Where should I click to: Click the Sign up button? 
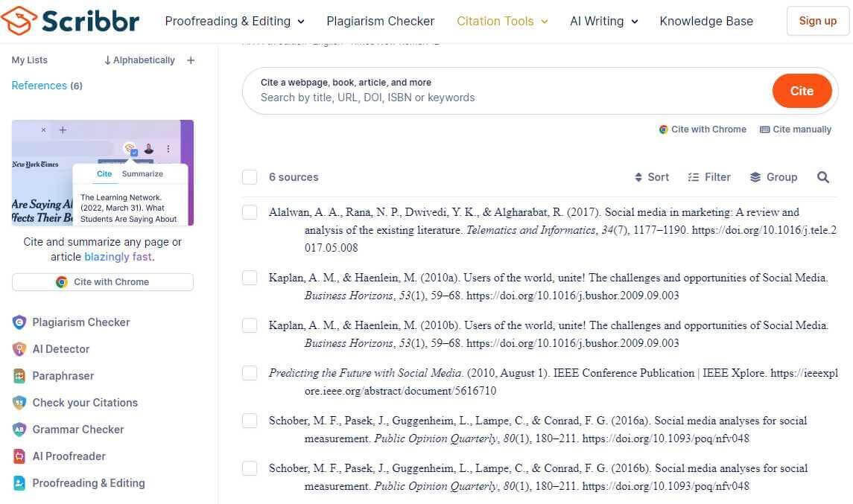[x=817, y=21]
